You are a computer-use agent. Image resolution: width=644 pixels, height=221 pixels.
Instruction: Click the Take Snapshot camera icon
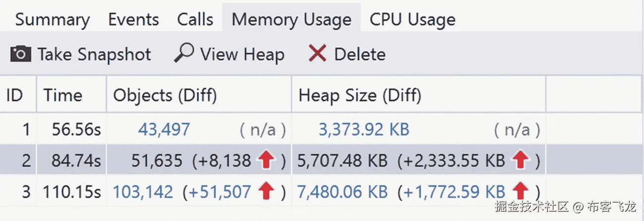(21, 54)
